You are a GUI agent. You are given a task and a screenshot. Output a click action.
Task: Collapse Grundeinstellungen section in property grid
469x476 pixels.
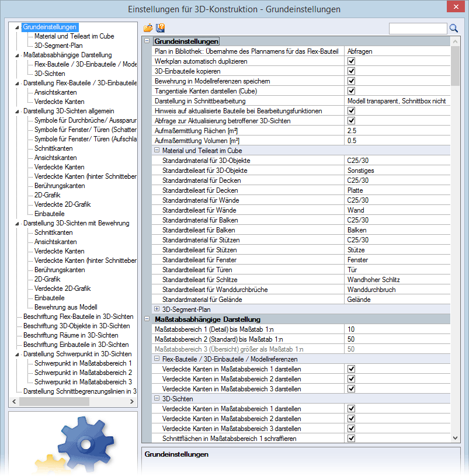[147, 41]
